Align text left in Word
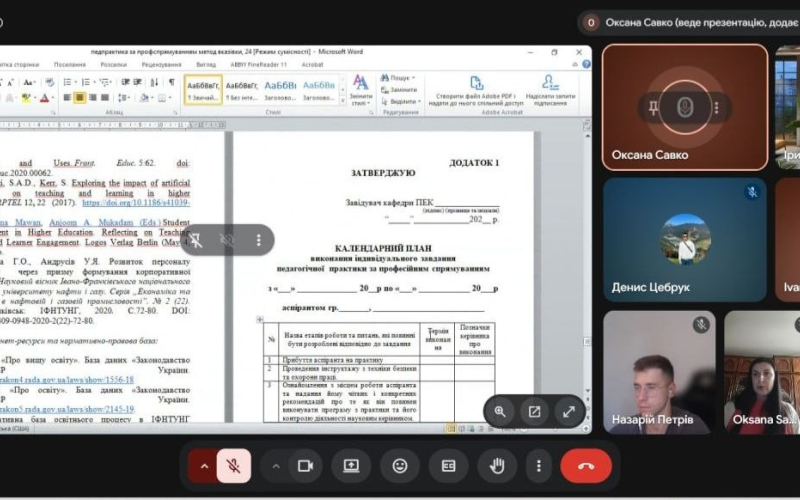 (67, 97)
